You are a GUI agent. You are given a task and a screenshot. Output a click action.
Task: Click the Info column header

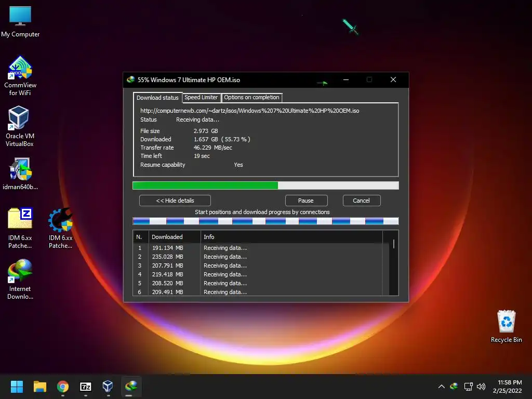291,237
